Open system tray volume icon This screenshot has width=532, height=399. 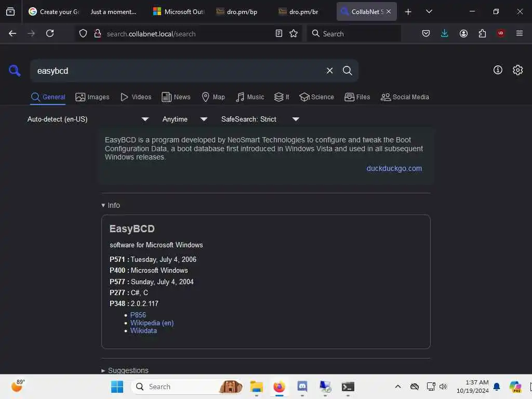[443, 387]
